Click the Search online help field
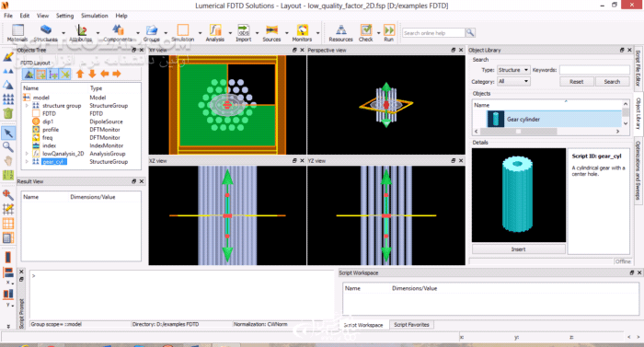The width and height of the screenshot is (644, 347). [433, 32]
